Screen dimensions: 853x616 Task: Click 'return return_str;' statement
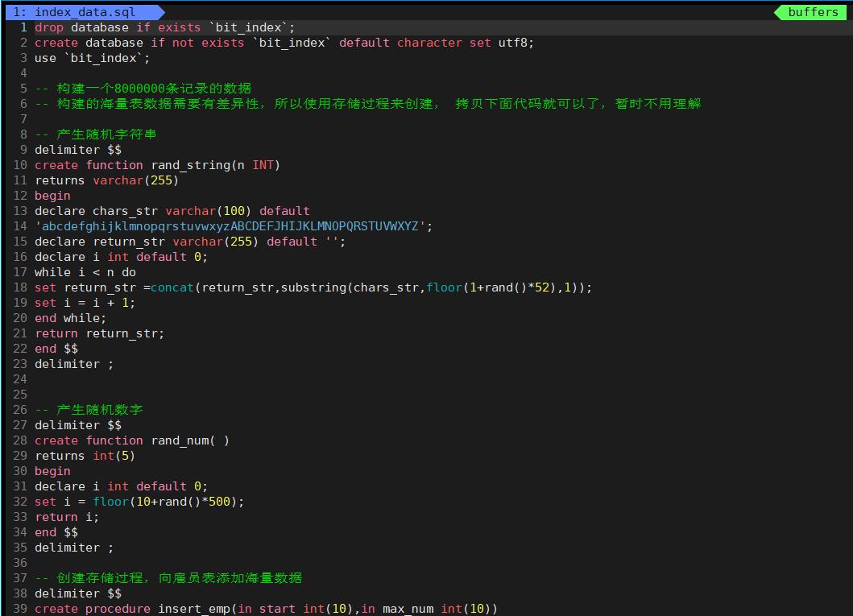point(99,333)
